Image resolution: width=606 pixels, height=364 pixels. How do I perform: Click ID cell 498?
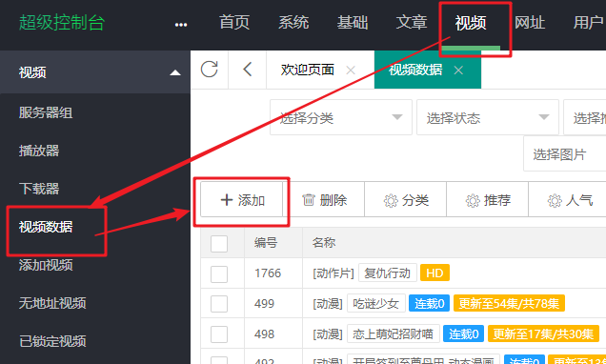click(264, 334)
